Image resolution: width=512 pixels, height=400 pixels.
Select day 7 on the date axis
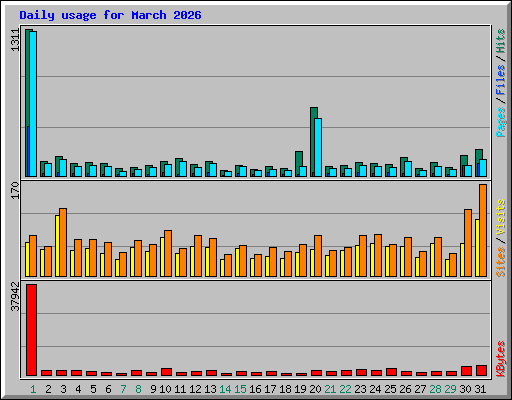(123, 389)
